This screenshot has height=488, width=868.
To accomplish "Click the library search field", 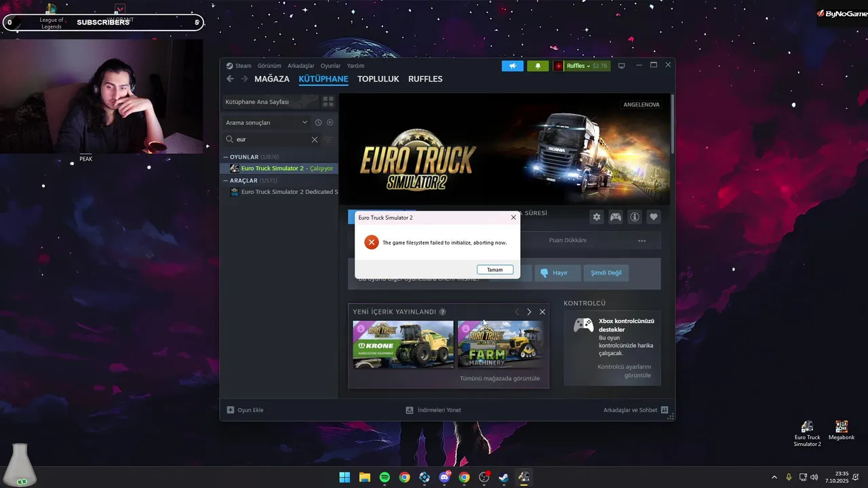I will pyautogui.click(x=273, y=140).
